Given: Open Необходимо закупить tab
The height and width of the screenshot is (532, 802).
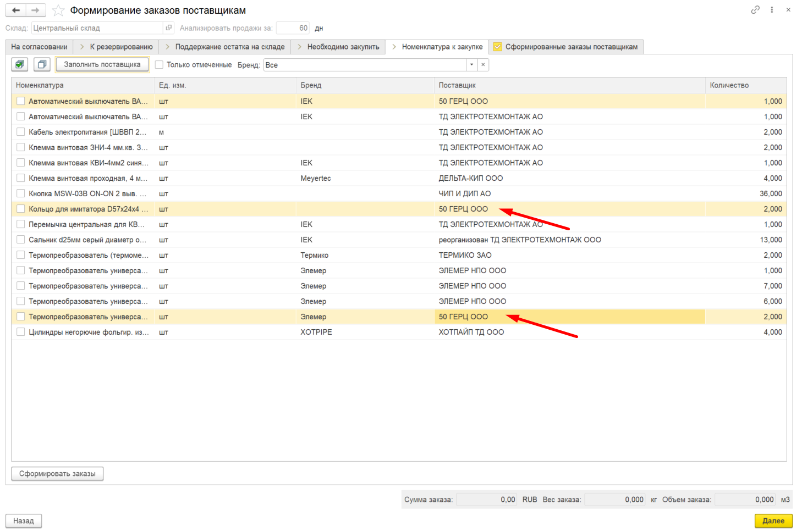Looking at the screenshot, I should tap(338, 47).
